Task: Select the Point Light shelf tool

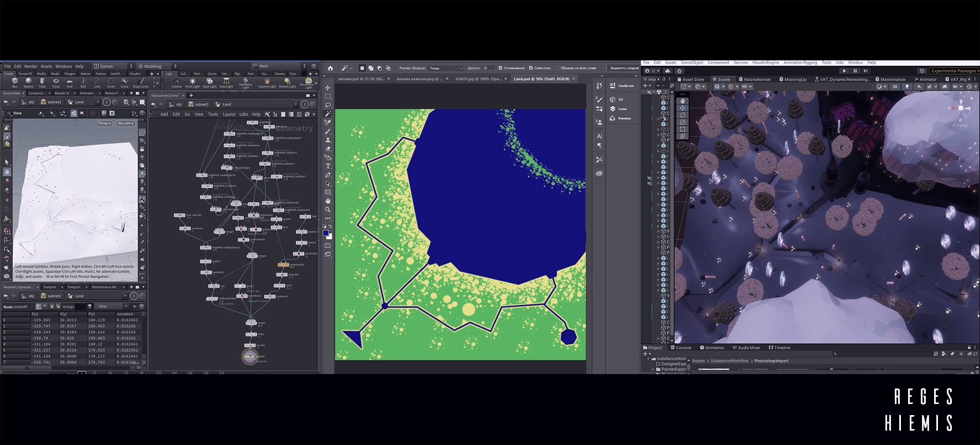Action: [x=192, y=82]
